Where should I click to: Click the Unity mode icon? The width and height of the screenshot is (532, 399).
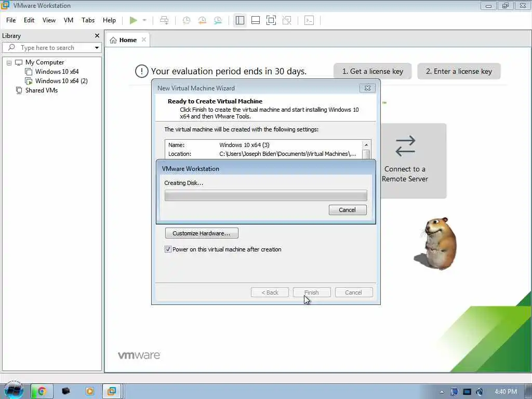(x=287, y=20)
